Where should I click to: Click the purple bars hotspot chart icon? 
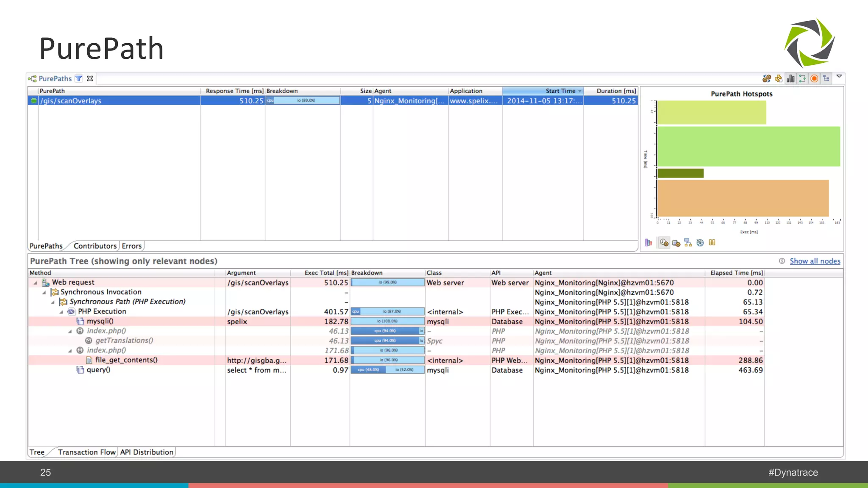click(648, 243)
